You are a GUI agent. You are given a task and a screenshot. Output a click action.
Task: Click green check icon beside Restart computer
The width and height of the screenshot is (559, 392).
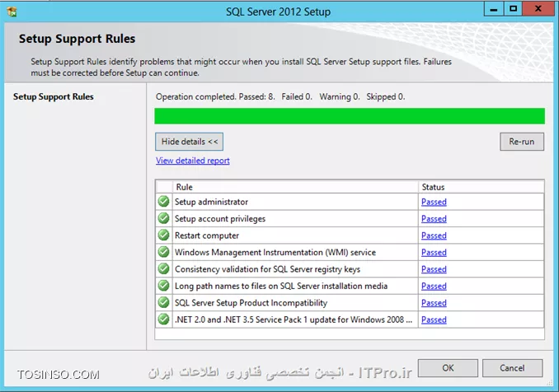[x=163, y=235]
